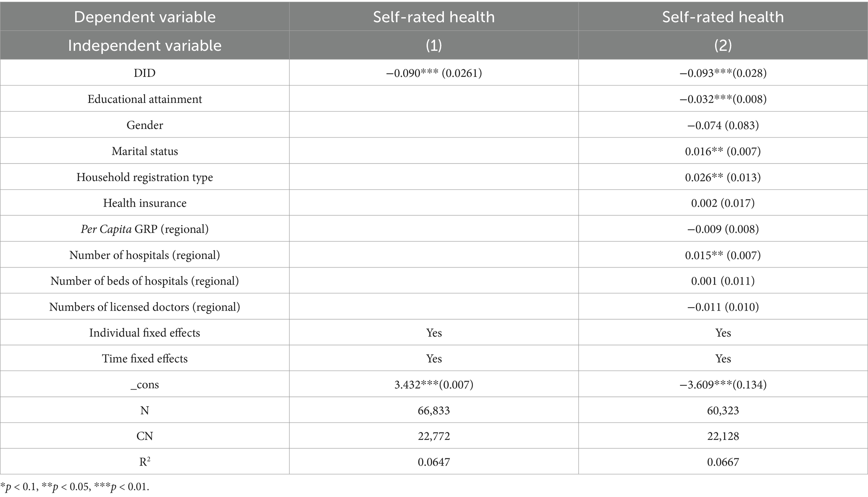Screen dimensions: 868x497
Task: Select Household registration type label
Action: [144, 177]
